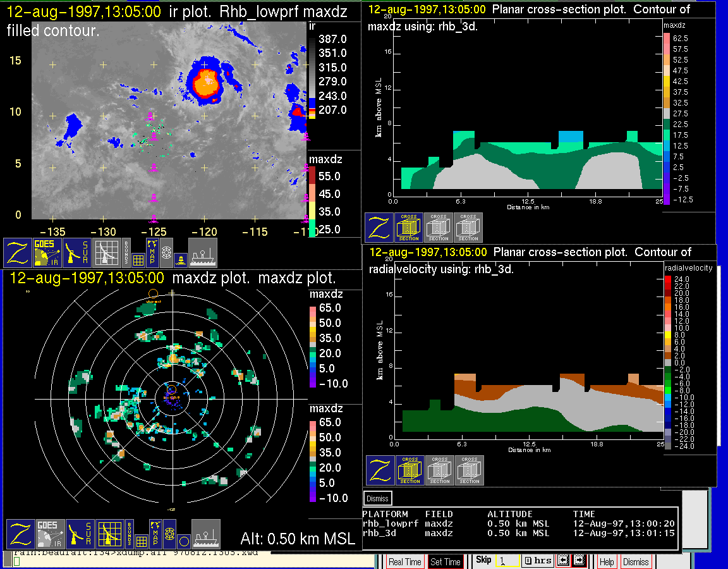Dismiss the platform data overview window
The height and width of the screenshot is (569, 728).
[x=378, y=498]
